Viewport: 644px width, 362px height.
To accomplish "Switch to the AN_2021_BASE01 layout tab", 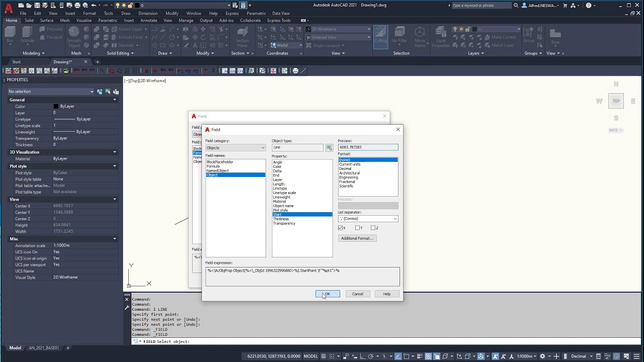I will pyautogui.click(x=44, y=348).
